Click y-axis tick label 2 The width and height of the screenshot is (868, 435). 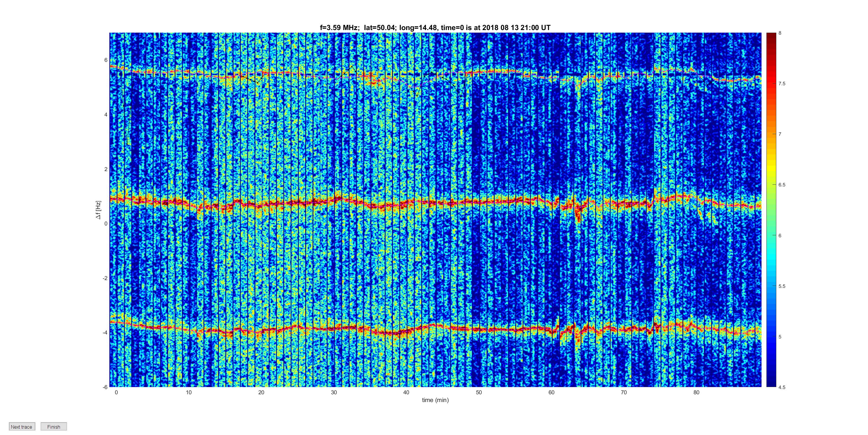[106, 169]
